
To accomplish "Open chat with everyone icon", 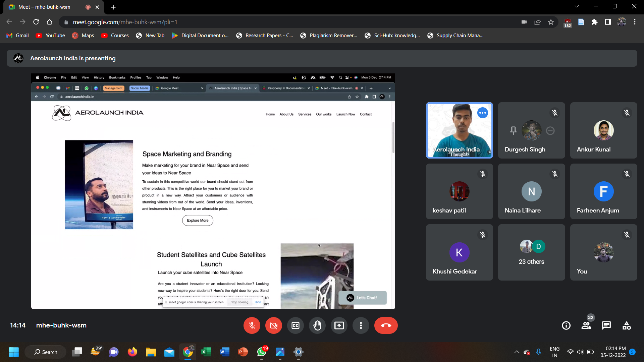I will point(606,325).
